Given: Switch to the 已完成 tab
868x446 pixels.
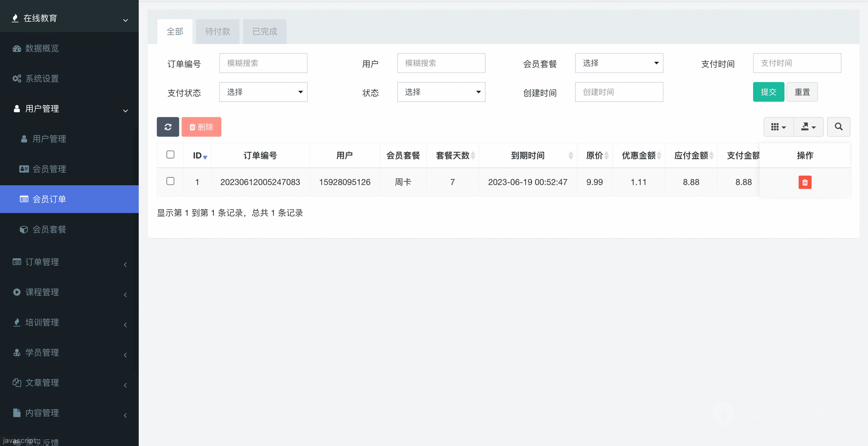Looking at the screenshot, I should (264, 32).
